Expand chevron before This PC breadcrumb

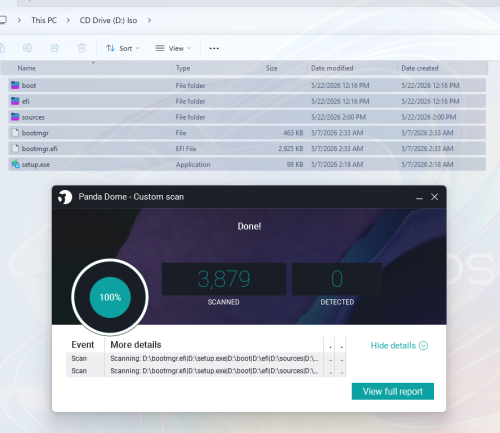[x=19, y=20]
